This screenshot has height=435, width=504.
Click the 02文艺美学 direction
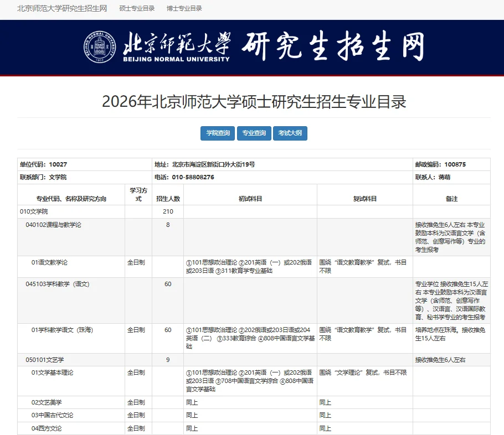coord(47,402)
